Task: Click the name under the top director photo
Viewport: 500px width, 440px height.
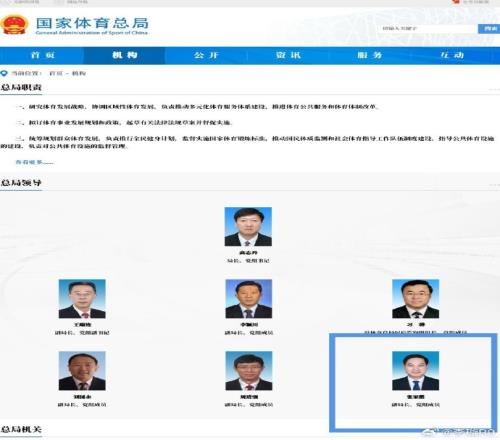Action: coord(248,253)
